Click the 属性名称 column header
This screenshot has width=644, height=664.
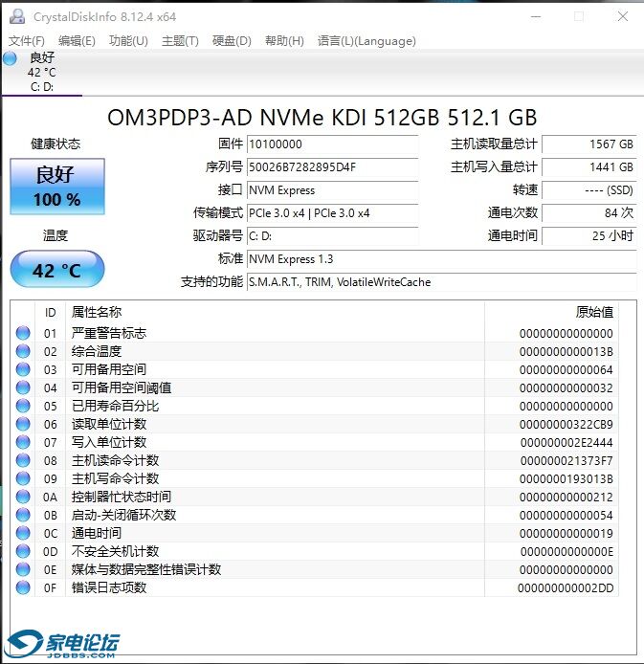pos(276,313)
